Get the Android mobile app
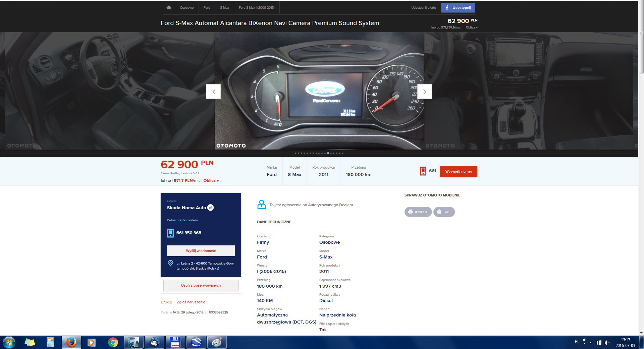Screen dimensions: 644x349 click(418, 212)
